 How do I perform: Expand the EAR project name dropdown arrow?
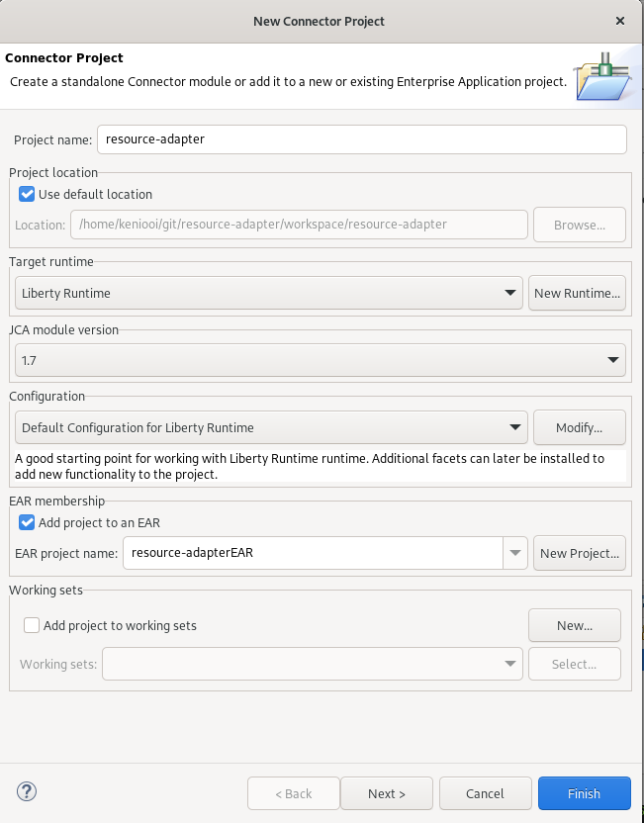515,553
